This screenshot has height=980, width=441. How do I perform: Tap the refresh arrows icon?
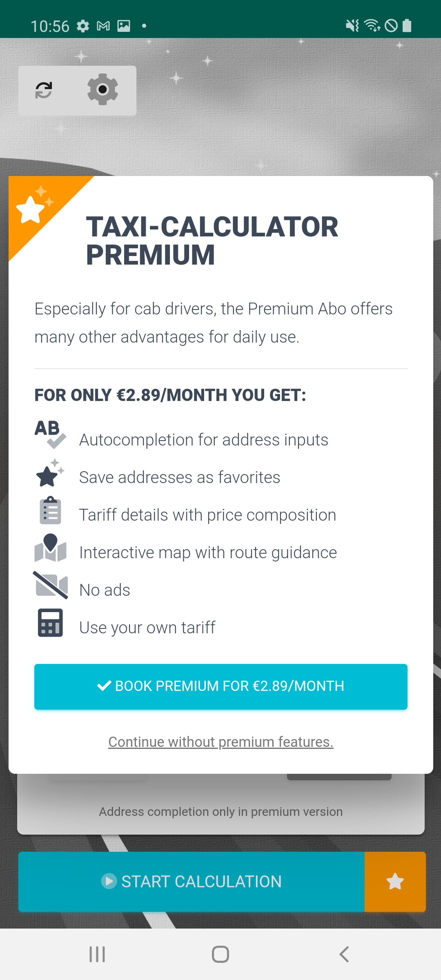point(44,90)
